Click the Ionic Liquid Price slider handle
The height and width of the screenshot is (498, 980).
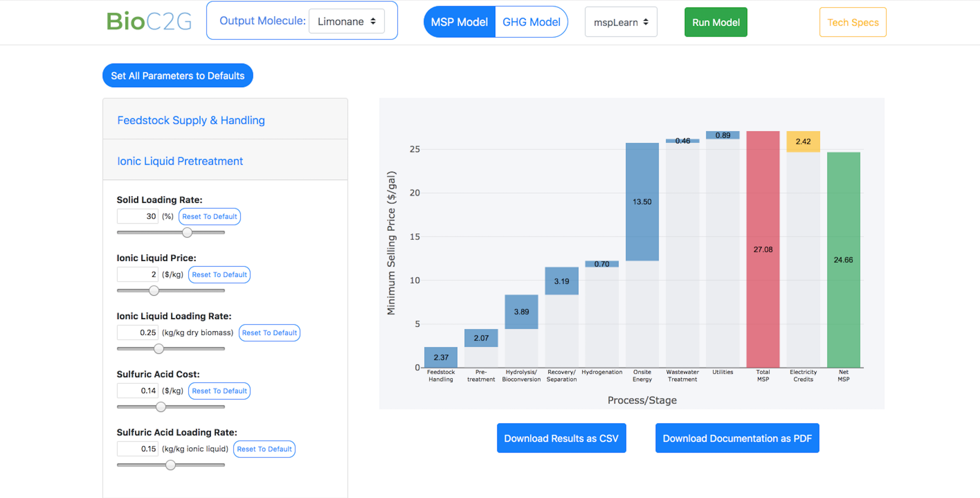coord(154,291)
